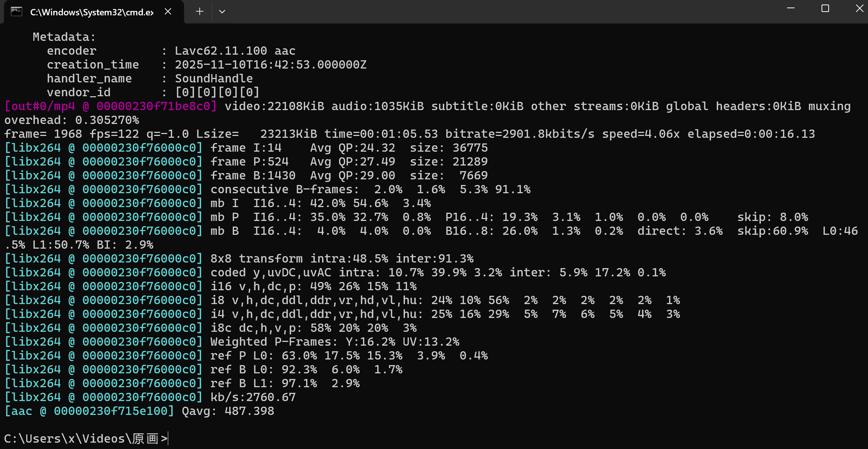Image resolution: width=868 pixels, height=449 pixels.
Task: Click the SoundHandle handler_name value
Action: [214, 79]
